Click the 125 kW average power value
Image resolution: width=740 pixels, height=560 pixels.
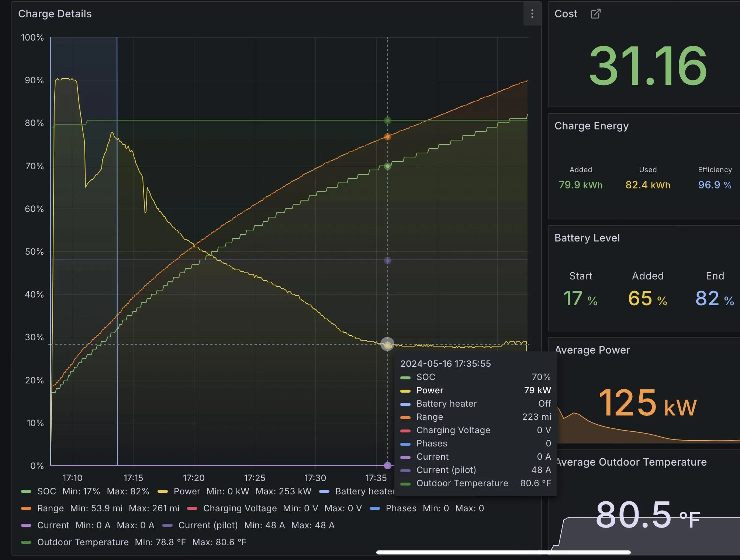point(647,403)
